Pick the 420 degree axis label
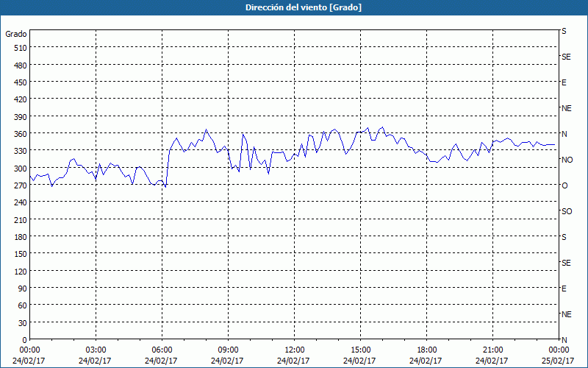The height and width of the screenshot is (368, 588). tap(21, 99)
